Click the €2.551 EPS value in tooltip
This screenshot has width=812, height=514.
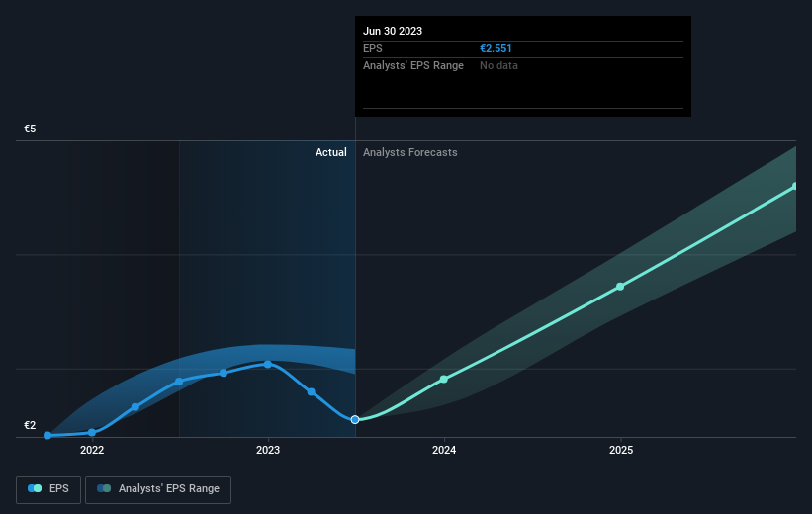496,48
